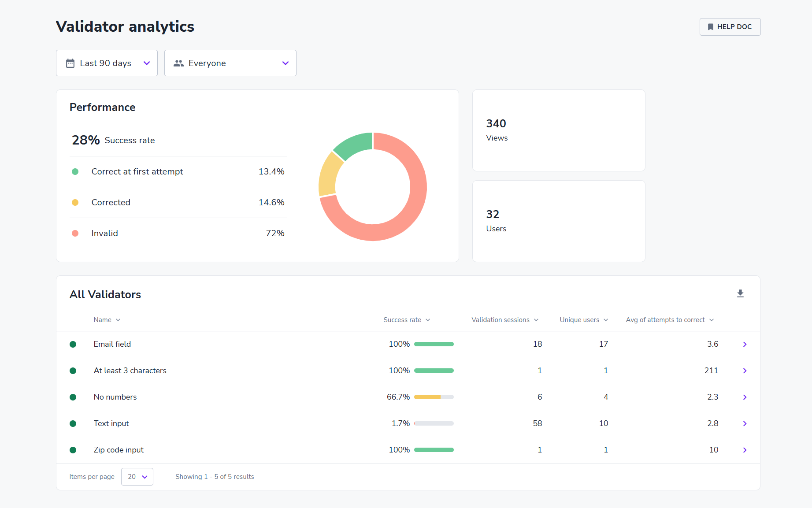Open Zip code input details arrow
812x508 pixels.
(x=745, y=450)
